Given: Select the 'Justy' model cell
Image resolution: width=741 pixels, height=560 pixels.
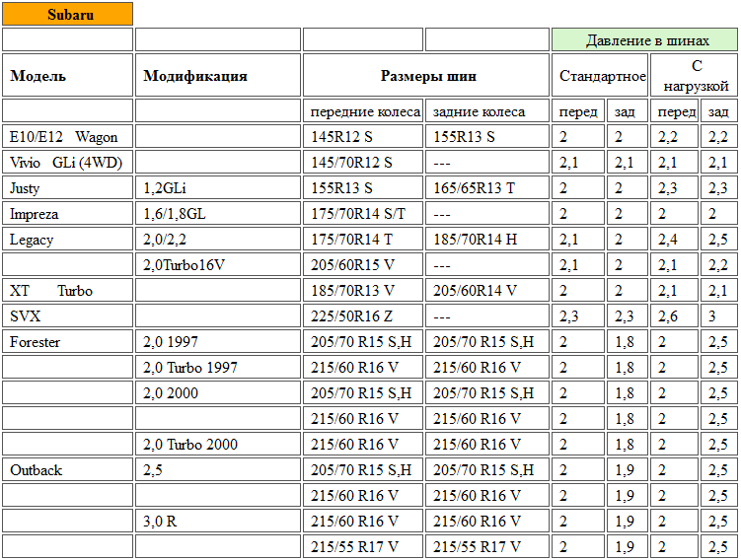Looking at the screenshot, I should 67,188.
